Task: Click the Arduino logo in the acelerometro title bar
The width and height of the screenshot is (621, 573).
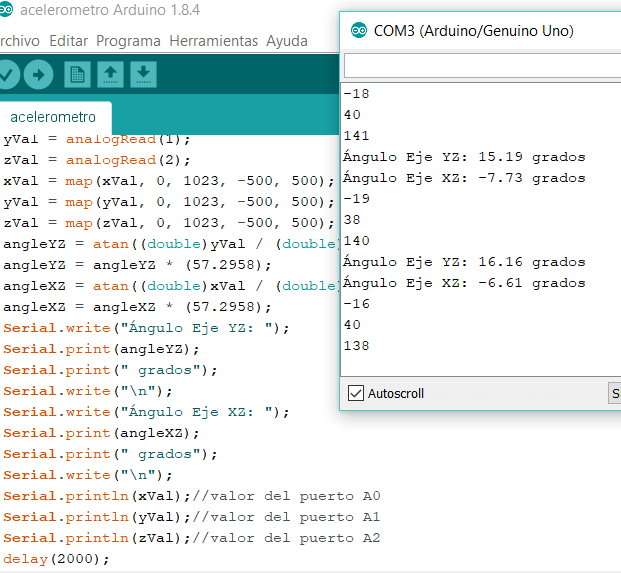Action: pyautogui.click(x=6, y=10)
